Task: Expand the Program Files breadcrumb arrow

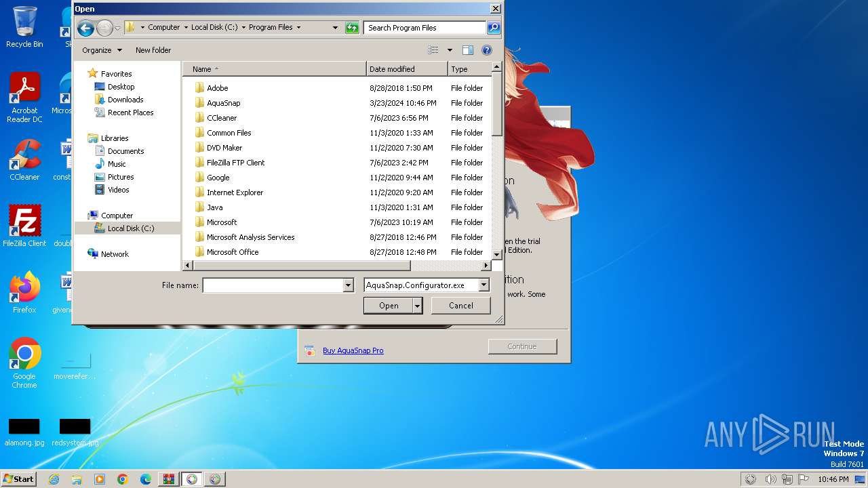Action: tap(298, 28)
